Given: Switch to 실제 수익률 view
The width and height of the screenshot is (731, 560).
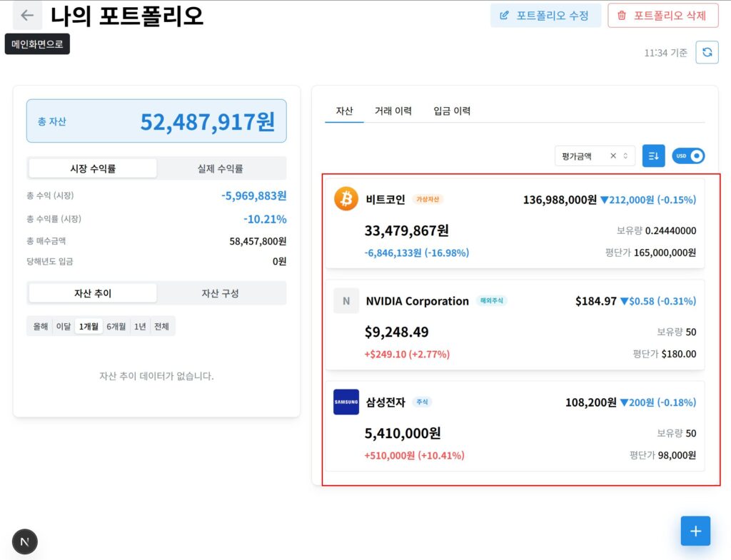Looking at the screenshot, I should (221, 168).
